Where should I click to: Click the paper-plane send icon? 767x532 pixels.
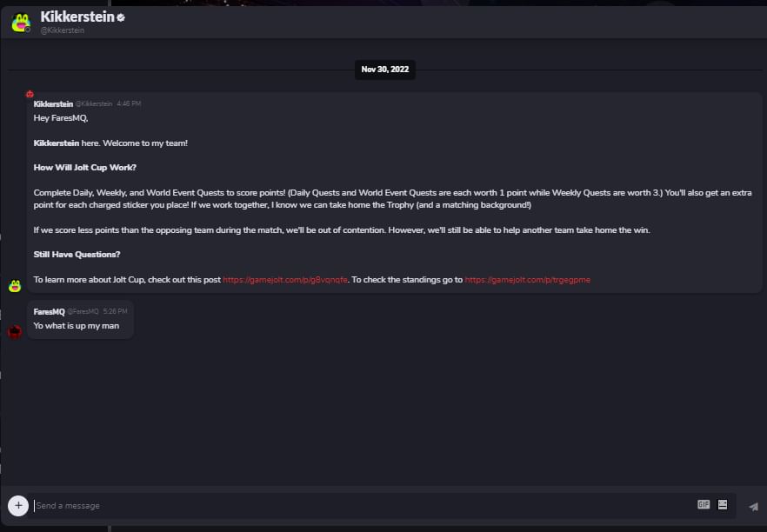[754, 507]
